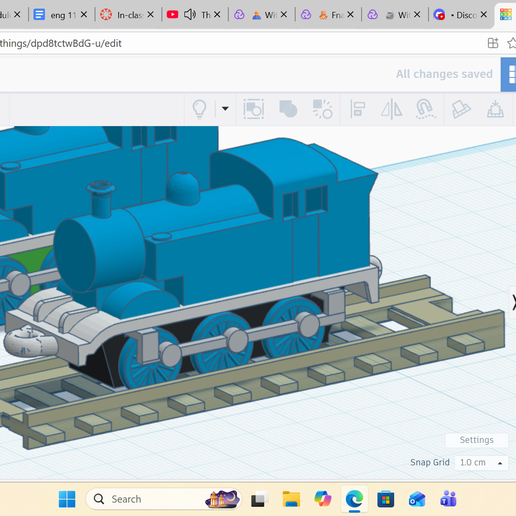
Task: Open Microsoft Teams from taskbar
Action: point(448,499)
